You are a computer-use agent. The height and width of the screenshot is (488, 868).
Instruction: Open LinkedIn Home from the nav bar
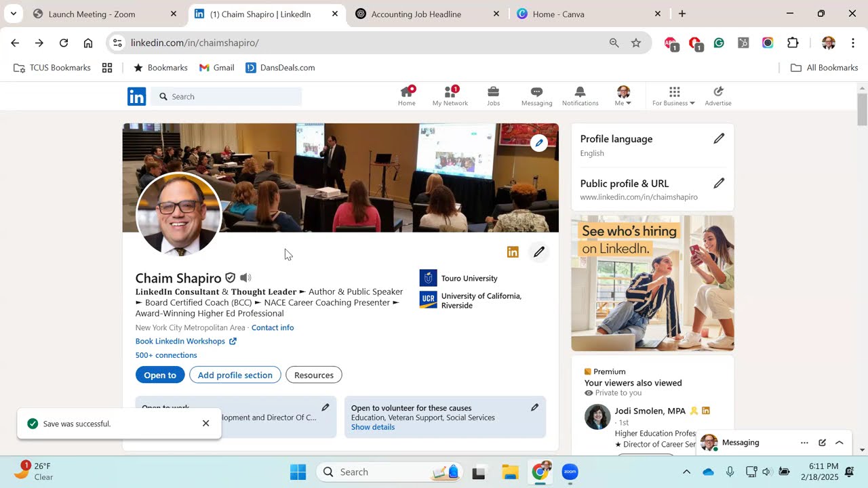point(407,96)
